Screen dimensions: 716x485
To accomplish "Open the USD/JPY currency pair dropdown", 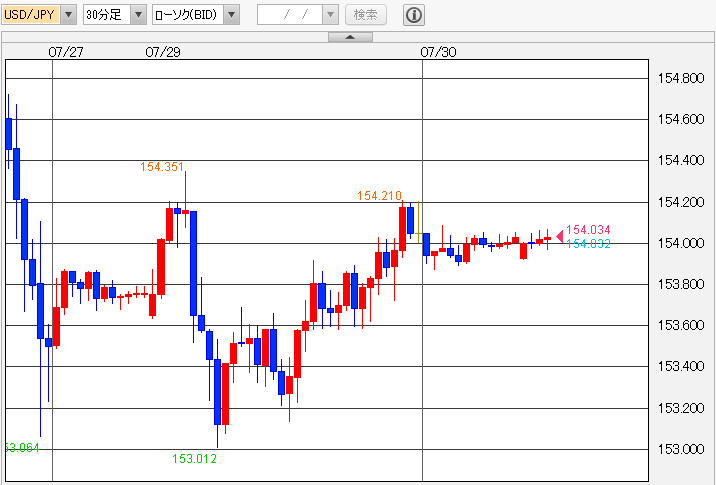I will pyautogui.click(x=68, y=15).
